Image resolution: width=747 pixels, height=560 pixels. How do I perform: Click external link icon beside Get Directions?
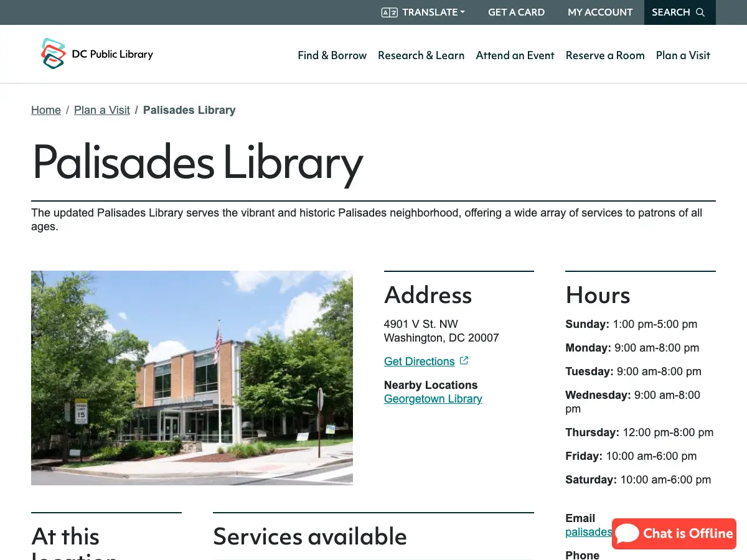464,361
